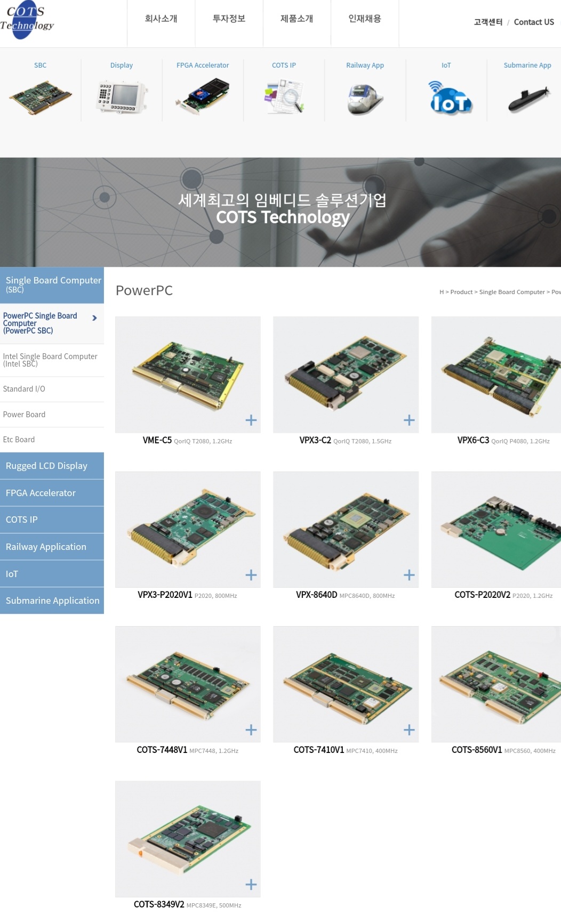
Task: Open the VME-C5 board thumbnail
Action: click(x=188, y=375)
